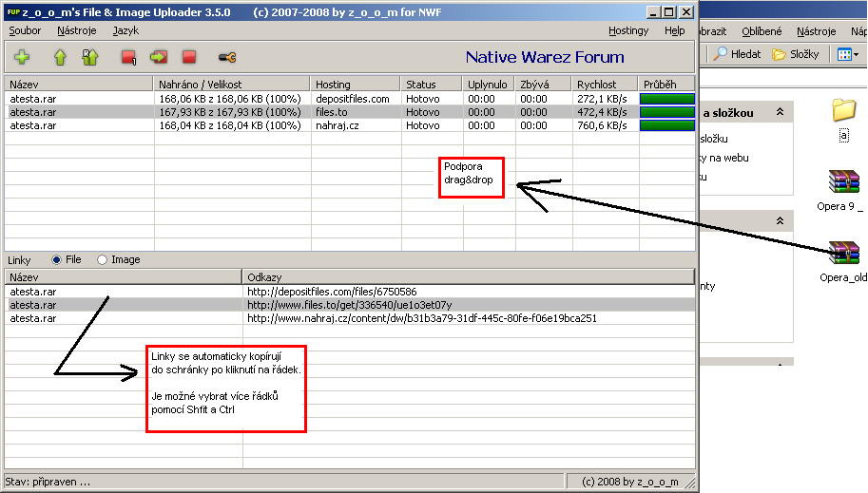
Task: Select the nahraj.cz hosting cell
Action: click(356, 125)
